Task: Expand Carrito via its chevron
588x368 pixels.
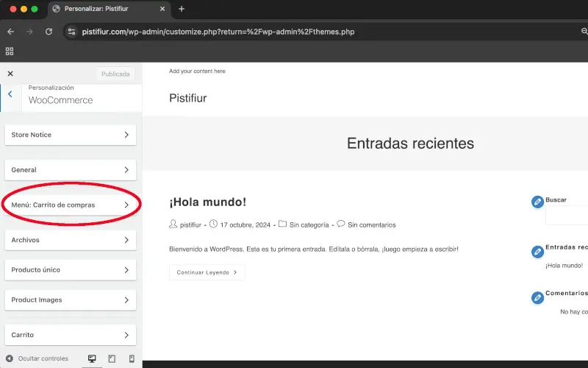Action: 126,335
